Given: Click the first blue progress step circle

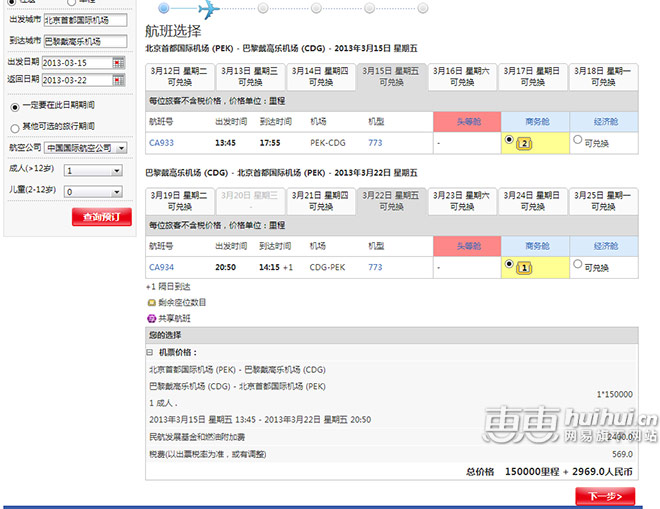Looking at the screenshot, I should 164,8.
